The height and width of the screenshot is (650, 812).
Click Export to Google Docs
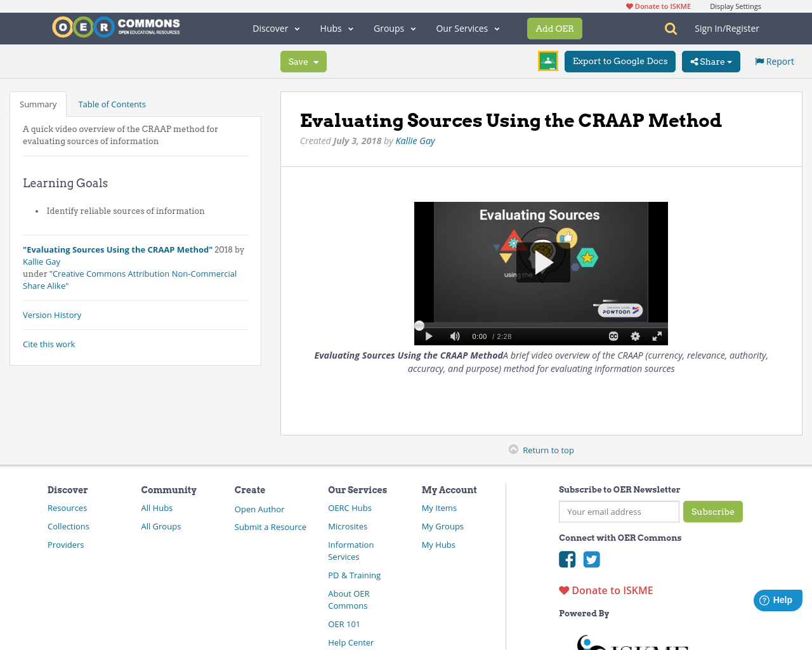pos(620,61)
